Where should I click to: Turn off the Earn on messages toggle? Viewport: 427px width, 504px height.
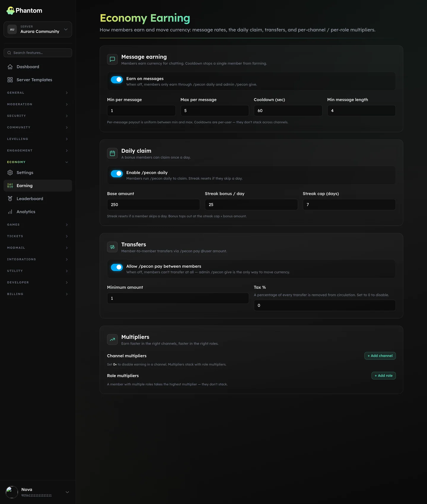click(x=117, y=79)
